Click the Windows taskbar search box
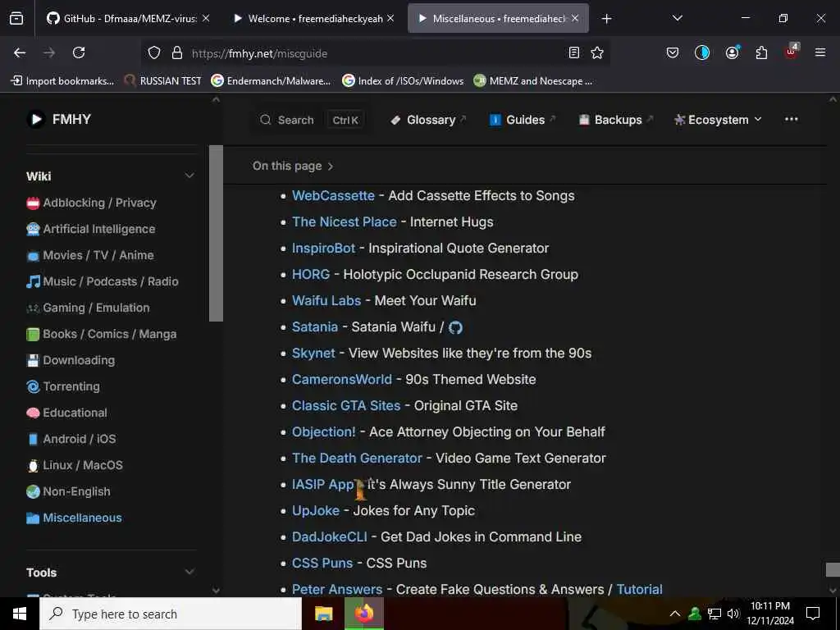Viewport: 840px width, 630px height. [x=171, y=614]
